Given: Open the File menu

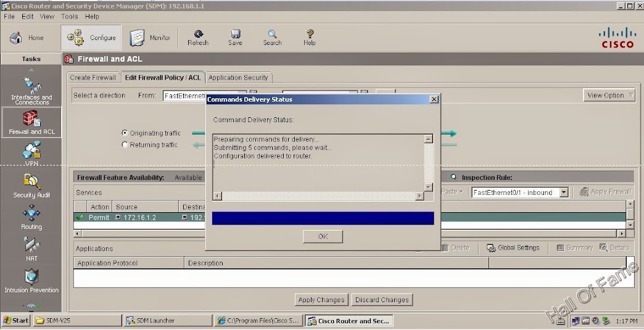Looking at the screenshot, I should pyautogui.click(x=9, y=17).
